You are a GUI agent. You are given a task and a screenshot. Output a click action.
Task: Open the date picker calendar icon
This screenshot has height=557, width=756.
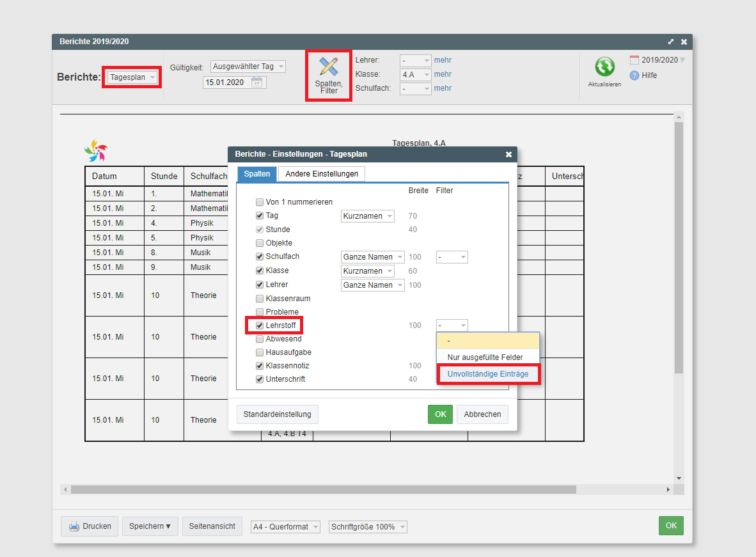[x=257, y=82]
